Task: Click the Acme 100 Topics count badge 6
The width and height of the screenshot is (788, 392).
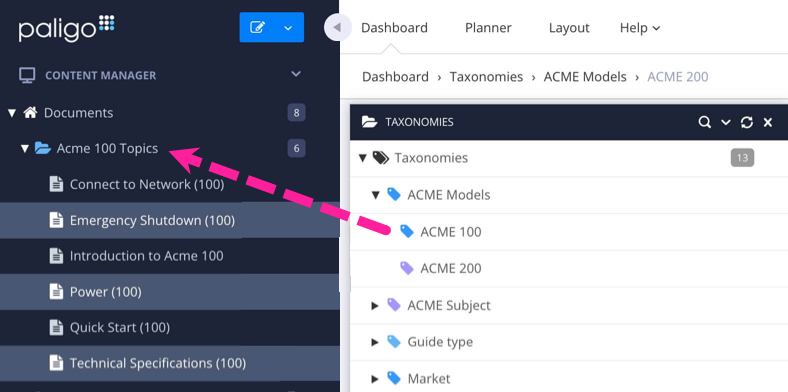Action: 297,148
